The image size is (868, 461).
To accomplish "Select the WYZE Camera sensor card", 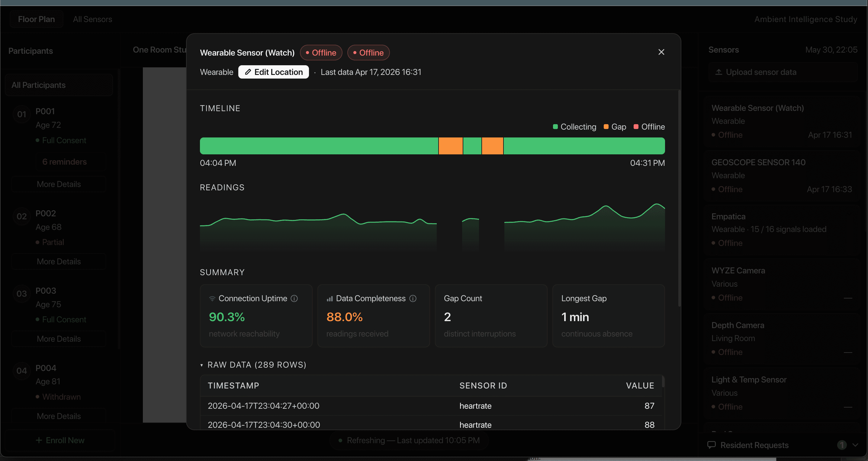I will click(x=782, y=284).
